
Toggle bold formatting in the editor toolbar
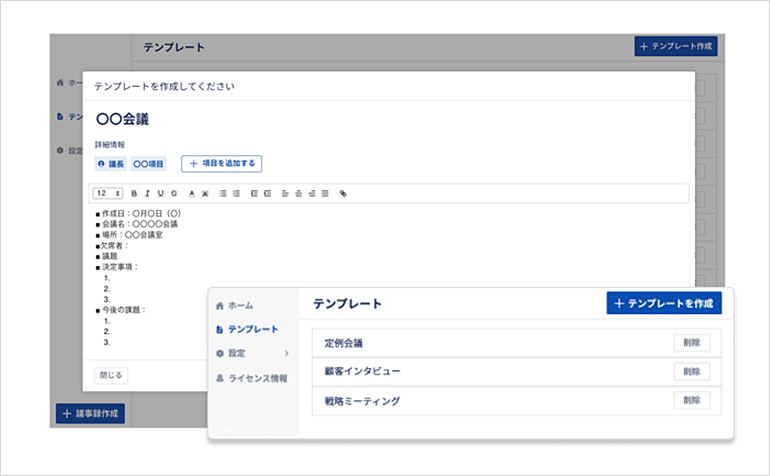tap(134, 194)
